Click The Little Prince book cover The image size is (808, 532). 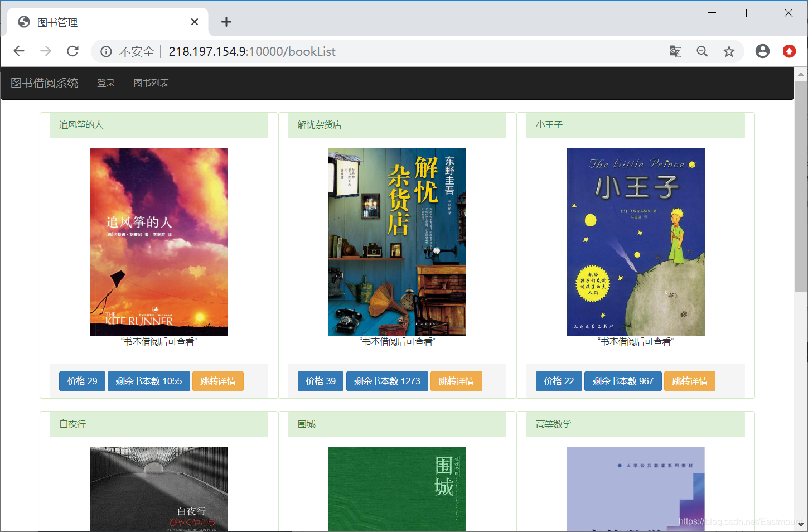pyautogui.click(x=636, y=241)
